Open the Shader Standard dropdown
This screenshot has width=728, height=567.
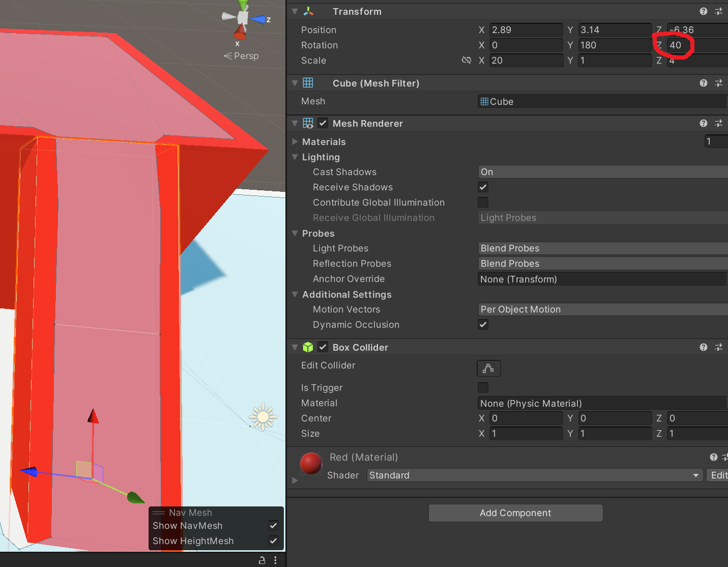tap(535, 475)
